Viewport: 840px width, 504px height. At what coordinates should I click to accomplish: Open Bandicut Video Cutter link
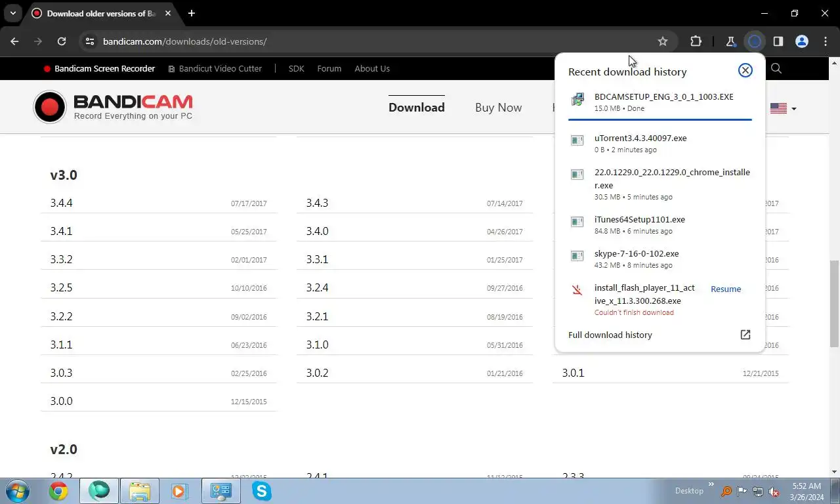[215, 68]
